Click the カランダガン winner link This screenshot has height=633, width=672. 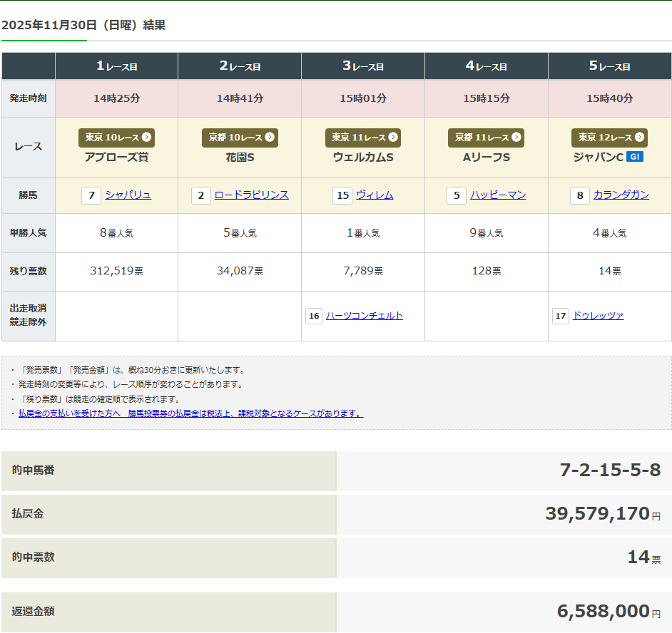(x=621, y=195)
